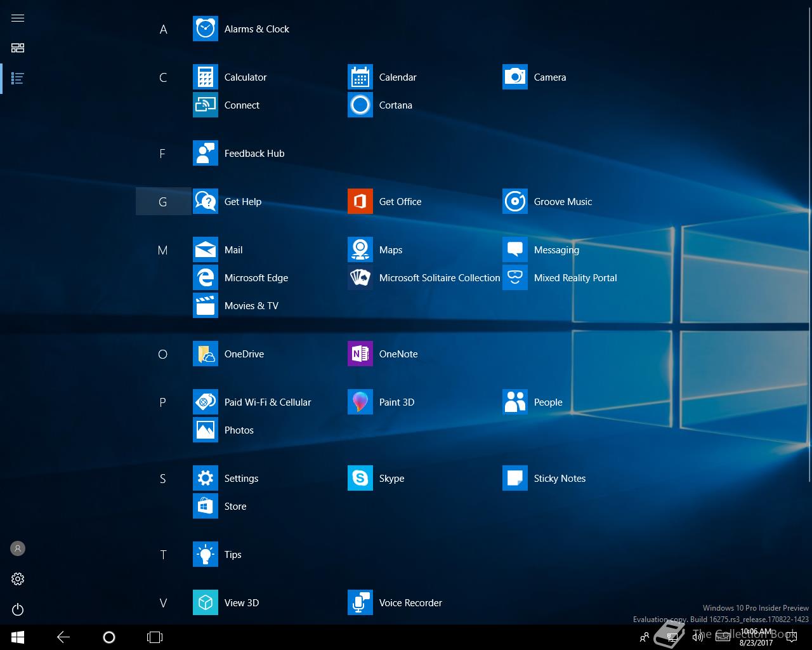This screenshot has width=812, height=650.
Task: Launch the Movies & TV icon
Action: click(205, 305)
